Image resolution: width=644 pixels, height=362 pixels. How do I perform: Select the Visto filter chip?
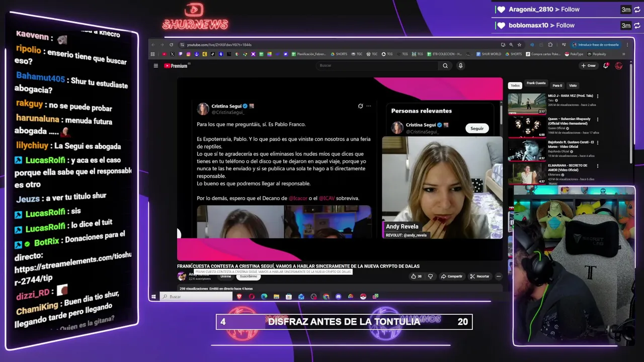click(573, 85)
